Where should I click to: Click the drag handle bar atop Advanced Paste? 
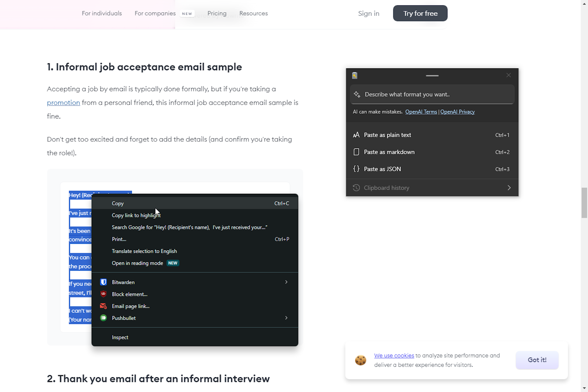point(432,76)
